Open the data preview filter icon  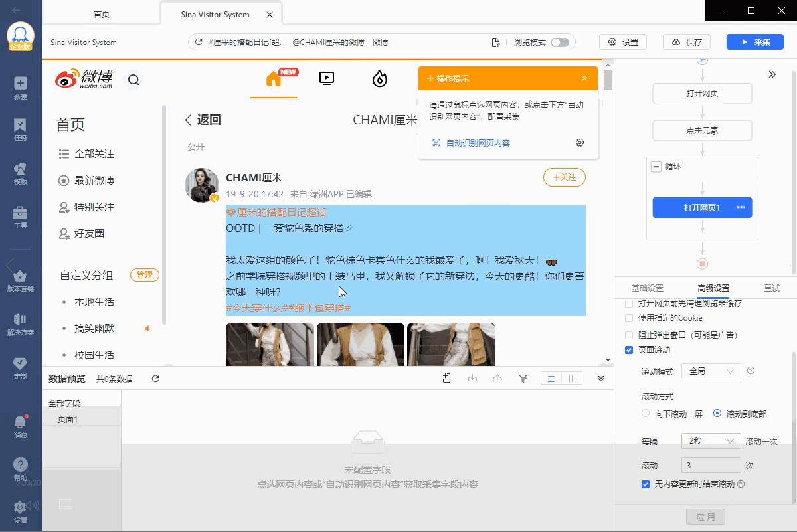pos(523,379)
